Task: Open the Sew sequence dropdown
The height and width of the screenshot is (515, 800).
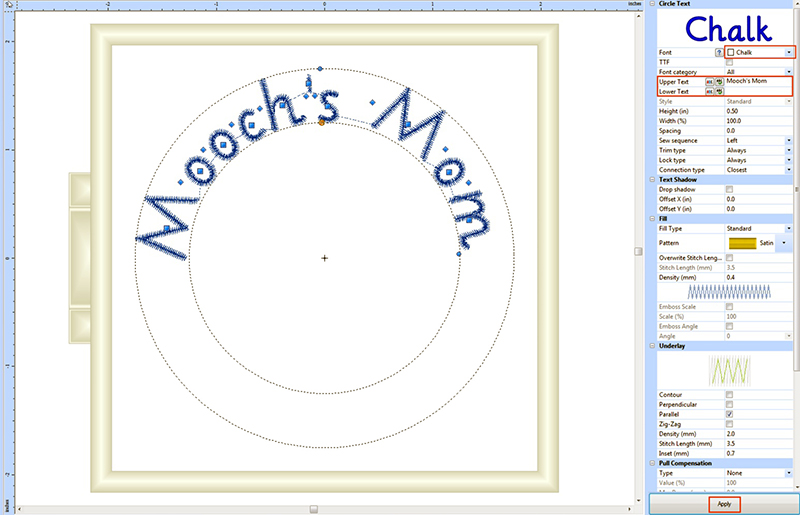Action: pyautogui.click(x=789, y=140)
